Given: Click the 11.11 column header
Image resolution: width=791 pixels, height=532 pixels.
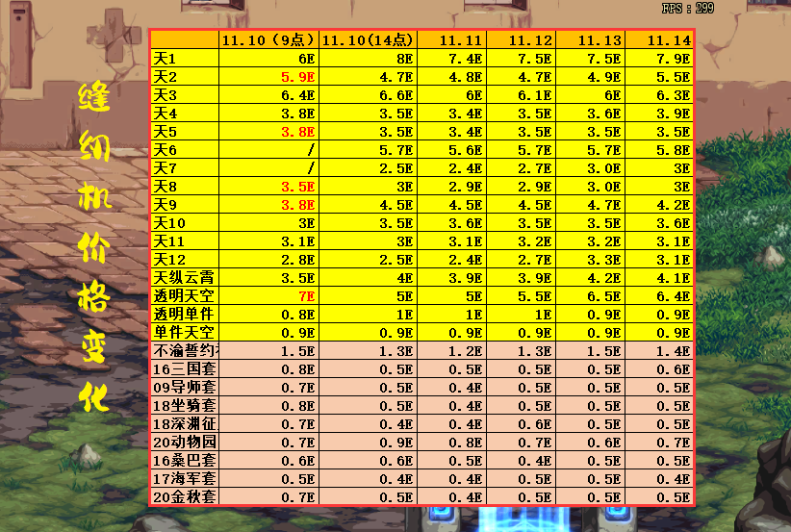Looking at the screenshot, I should point(460,39).
